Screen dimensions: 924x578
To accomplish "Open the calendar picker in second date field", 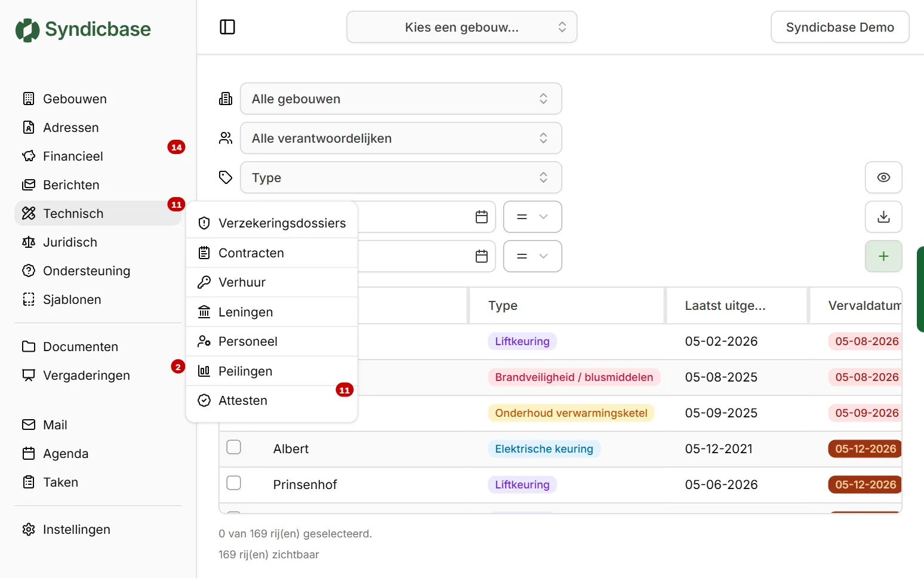I will click(482, 256).
